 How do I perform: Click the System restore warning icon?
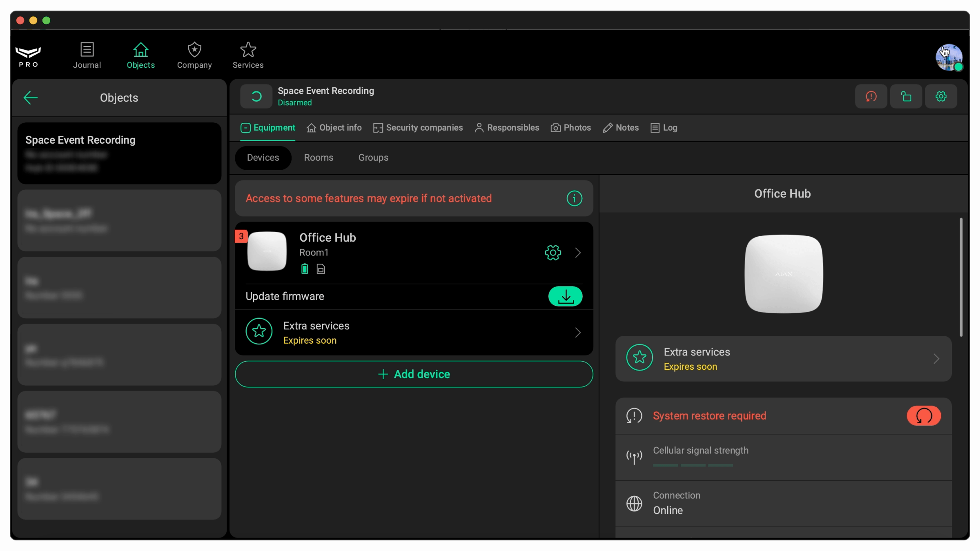634,415
